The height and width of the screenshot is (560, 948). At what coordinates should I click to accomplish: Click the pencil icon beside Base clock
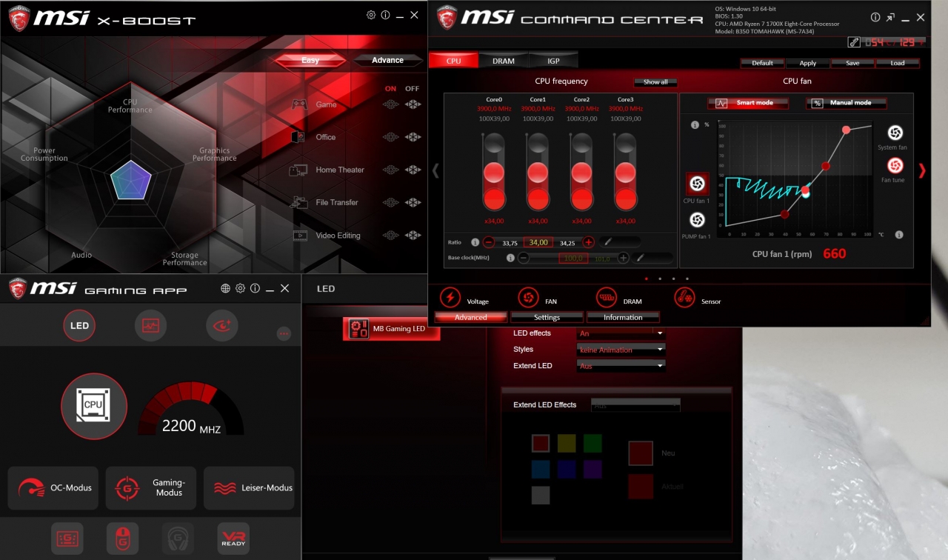tap(640, 258)
